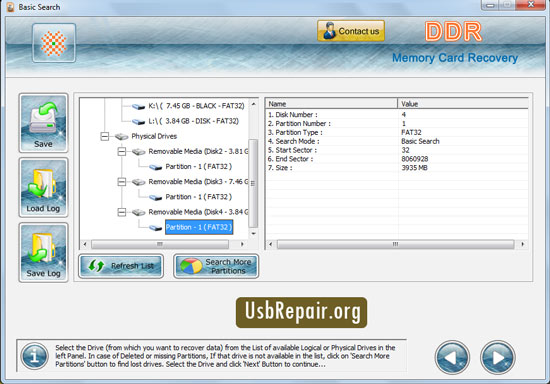Click the Disk3 removable media icon

click(139, 182)
